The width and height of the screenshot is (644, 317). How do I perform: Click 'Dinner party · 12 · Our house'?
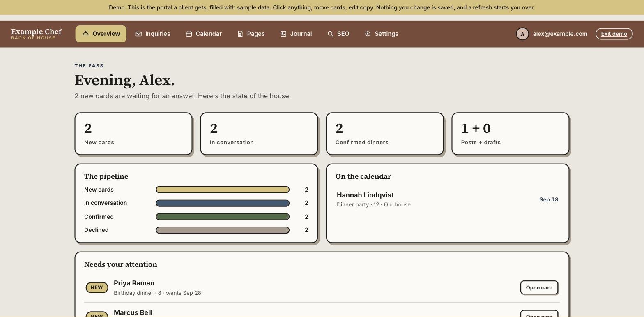pos(374,205)
